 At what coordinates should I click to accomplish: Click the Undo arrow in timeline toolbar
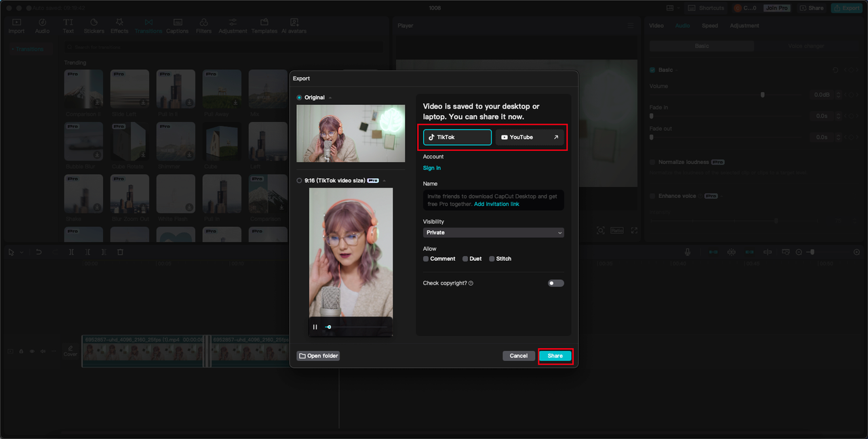pos(39,252)
